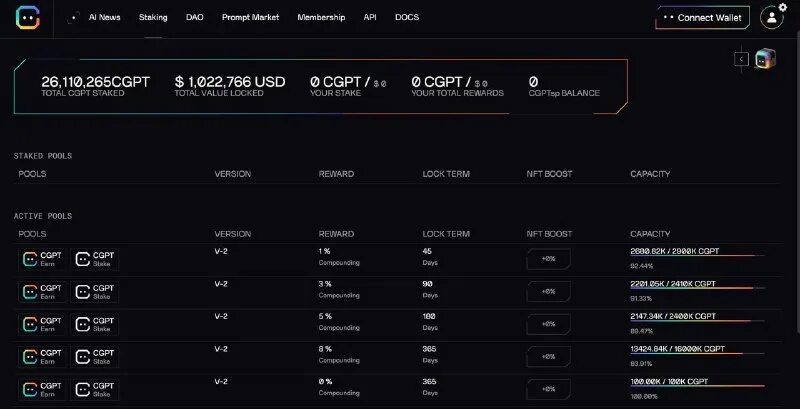Click capacity bar of 2201.05K / 2410K pool
This screenshot has width=800, height=409.
pyautogui.click(x=697, y=288)
